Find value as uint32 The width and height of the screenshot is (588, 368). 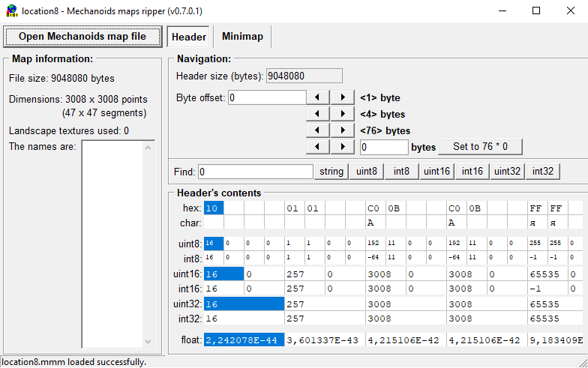507,172
